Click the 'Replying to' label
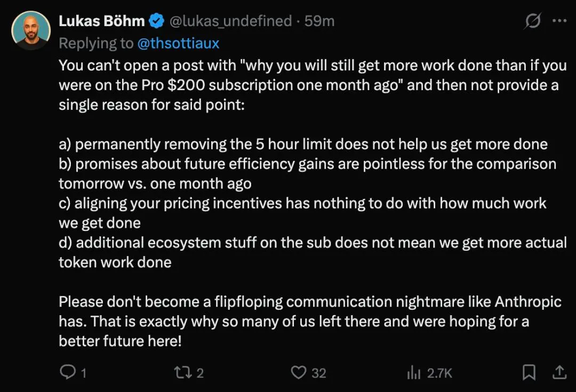Image resolution: width=576 pixels, height=392 pixels. tap(96, 43)
